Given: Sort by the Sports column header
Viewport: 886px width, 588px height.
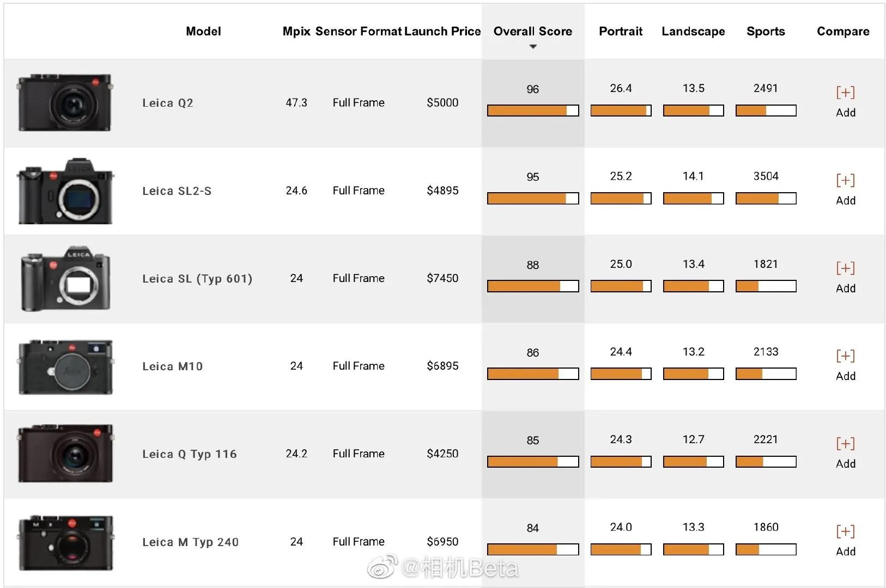Looking at the screenshot, I should [x=765, y=32].
